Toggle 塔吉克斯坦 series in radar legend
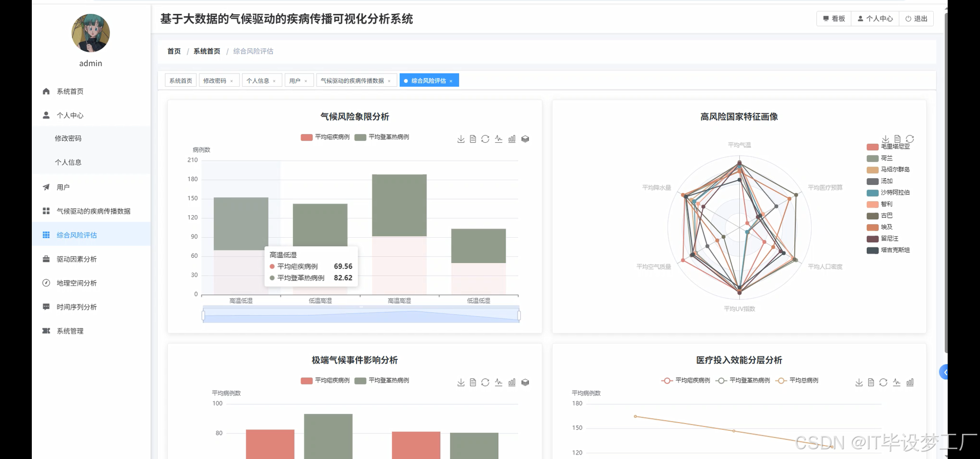This screenshot has height=459, width=980. click(888, 250)
